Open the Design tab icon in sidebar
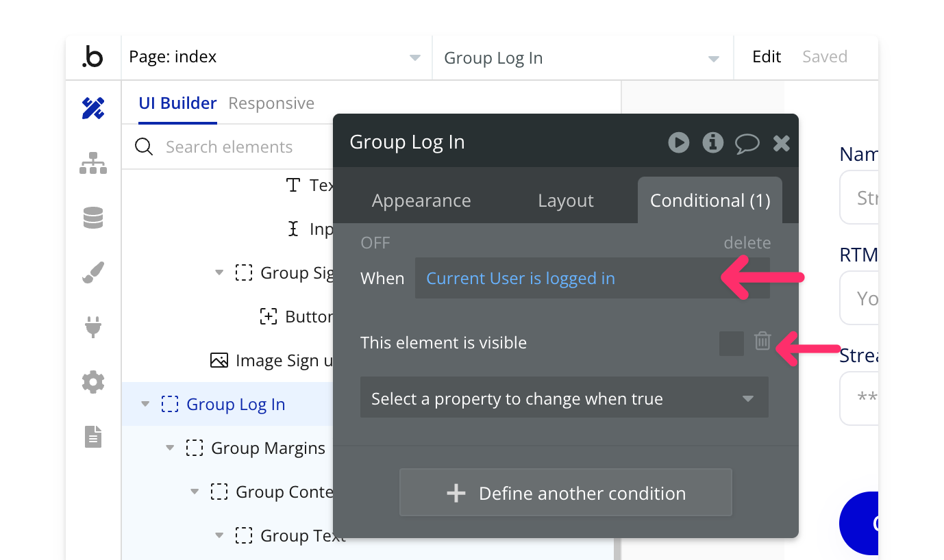 [93, 108]
